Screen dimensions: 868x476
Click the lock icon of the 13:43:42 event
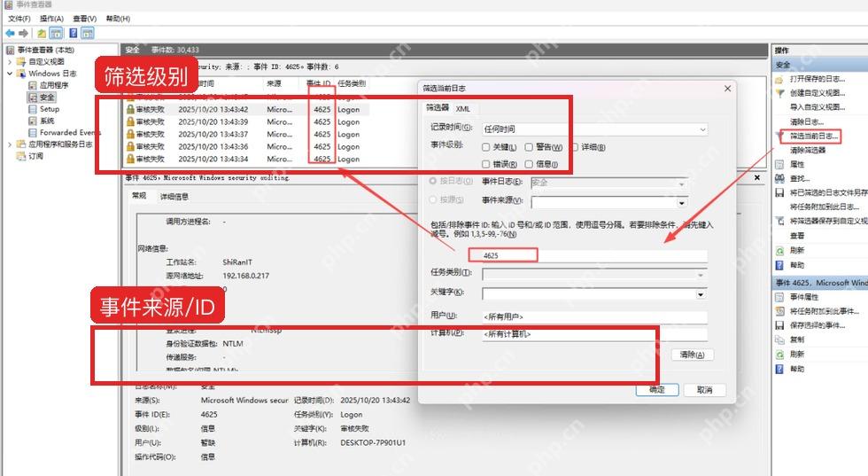tap(130, 109)
